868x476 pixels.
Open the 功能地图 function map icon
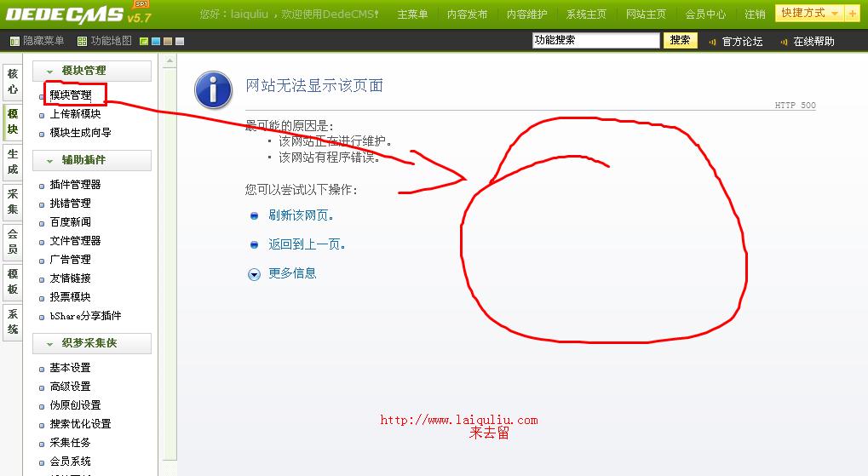click(x=82, y=42)
